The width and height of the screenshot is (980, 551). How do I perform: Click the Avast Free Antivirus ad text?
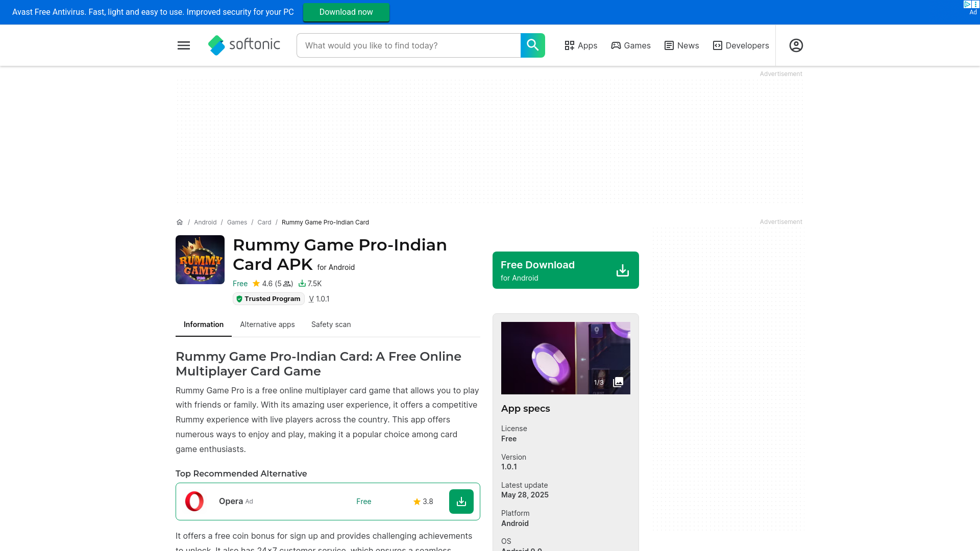pos(153,12)
